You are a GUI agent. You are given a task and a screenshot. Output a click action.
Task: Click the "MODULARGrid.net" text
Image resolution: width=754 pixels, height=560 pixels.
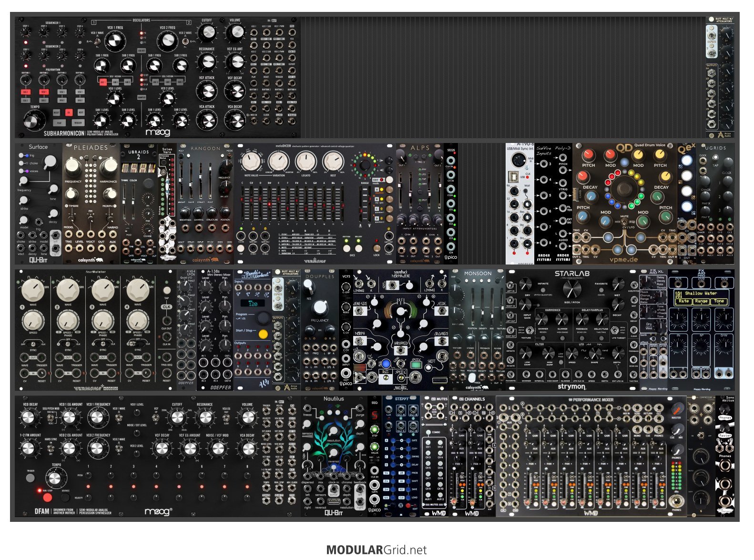377,550
